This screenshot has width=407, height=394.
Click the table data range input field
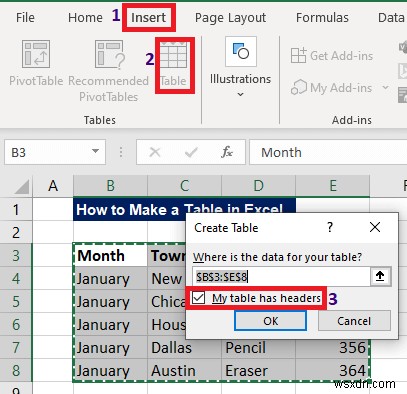click(282, 276)
